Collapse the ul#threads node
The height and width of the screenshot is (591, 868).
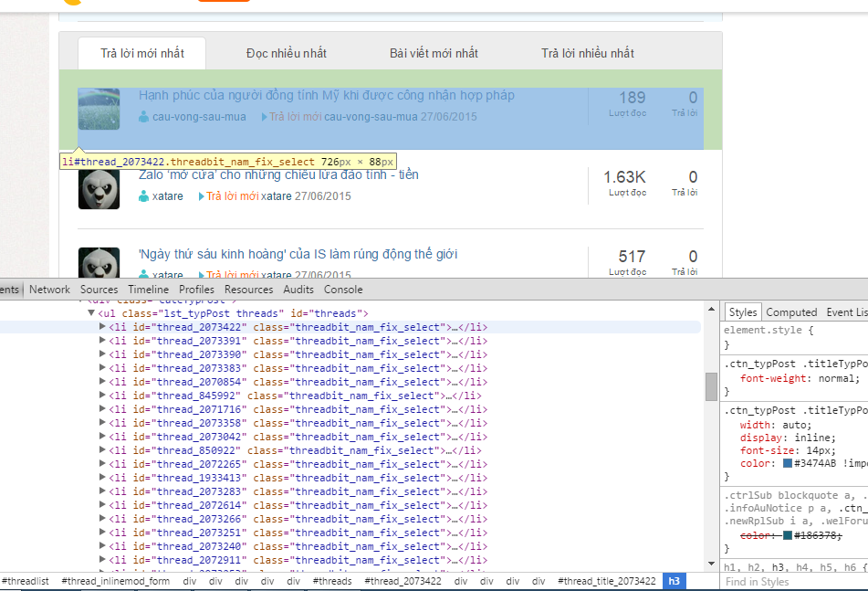[91, 313]
